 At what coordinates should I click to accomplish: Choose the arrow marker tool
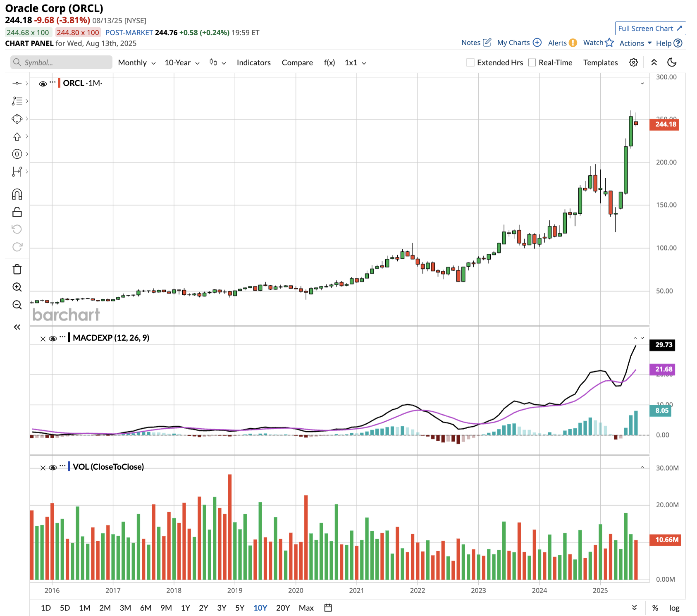click(17, 136)
